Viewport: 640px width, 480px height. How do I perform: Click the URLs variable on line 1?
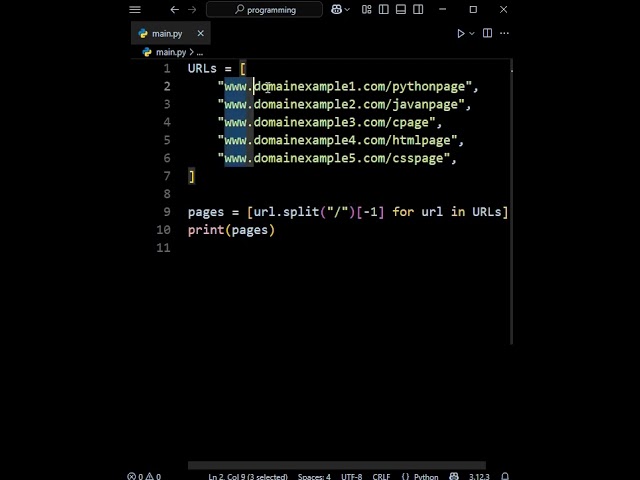tap(202, 69)
